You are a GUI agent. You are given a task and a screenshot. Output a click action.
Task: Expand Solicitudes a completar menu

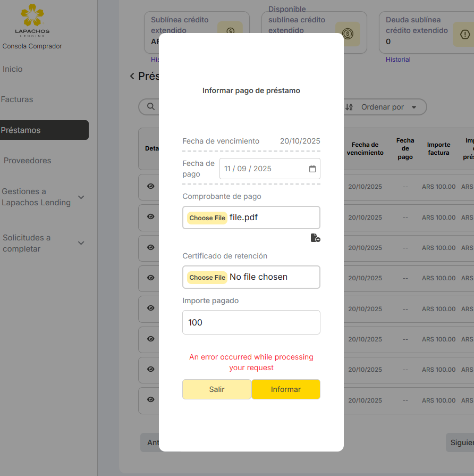point(81,243)
